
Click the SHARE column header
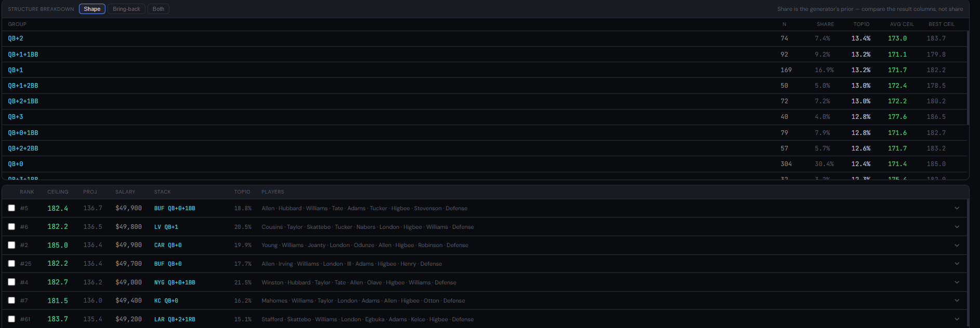[x=825, y=24]
